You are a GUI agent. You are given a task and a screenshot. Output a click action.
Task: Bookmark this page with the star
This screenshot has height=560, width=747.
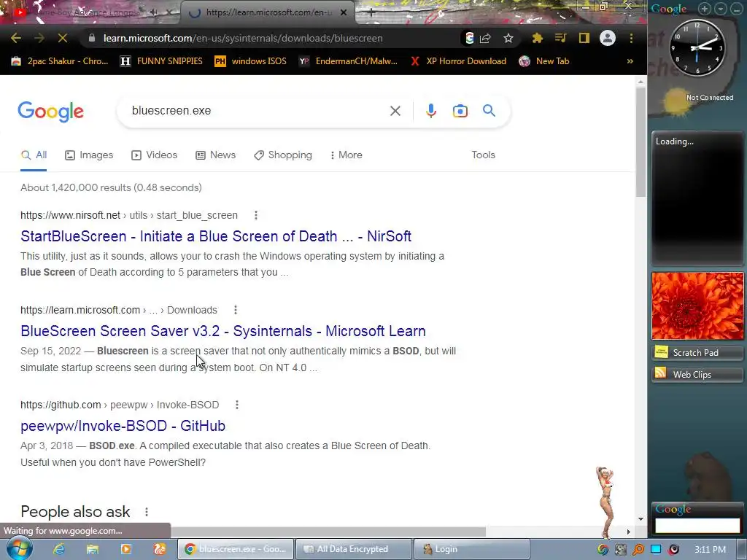tap(508, 38)
